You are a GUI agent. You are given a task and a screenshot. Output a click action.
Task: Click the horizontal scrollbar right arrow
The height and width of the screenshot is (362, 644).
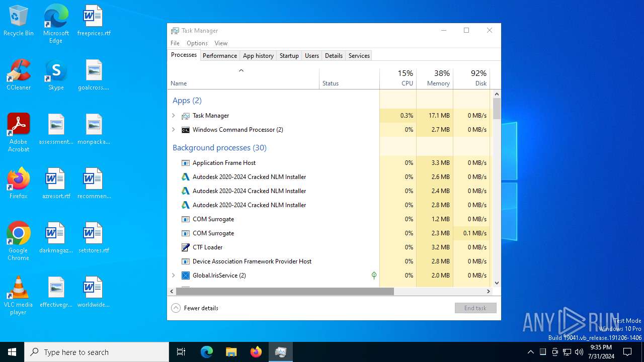point(488,292)
